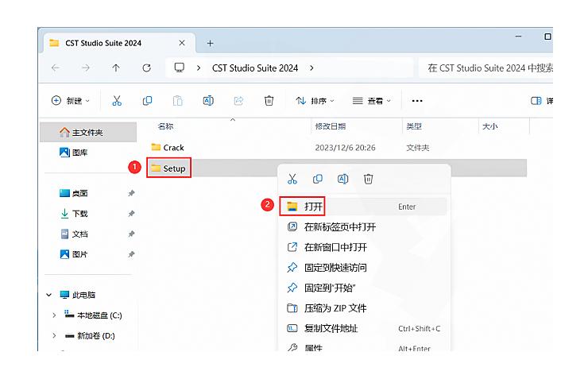Select 新加卷 (D:) drive
The width and height of the screenshot is (588, 379).
[x=90, y=335]
